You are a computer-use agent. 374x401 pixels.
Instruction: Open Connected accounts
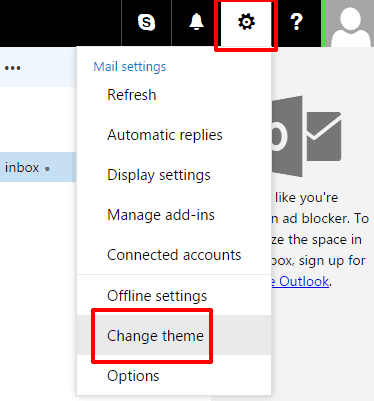[x=174, y=255]
